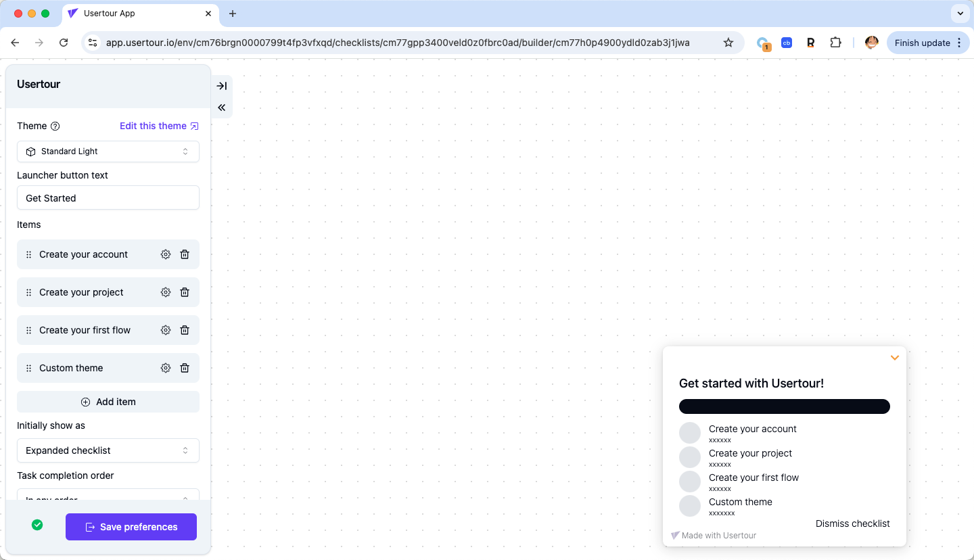Click the Usertour sidebar title
This screenshot has width=974, height=560.
(39, 84)
